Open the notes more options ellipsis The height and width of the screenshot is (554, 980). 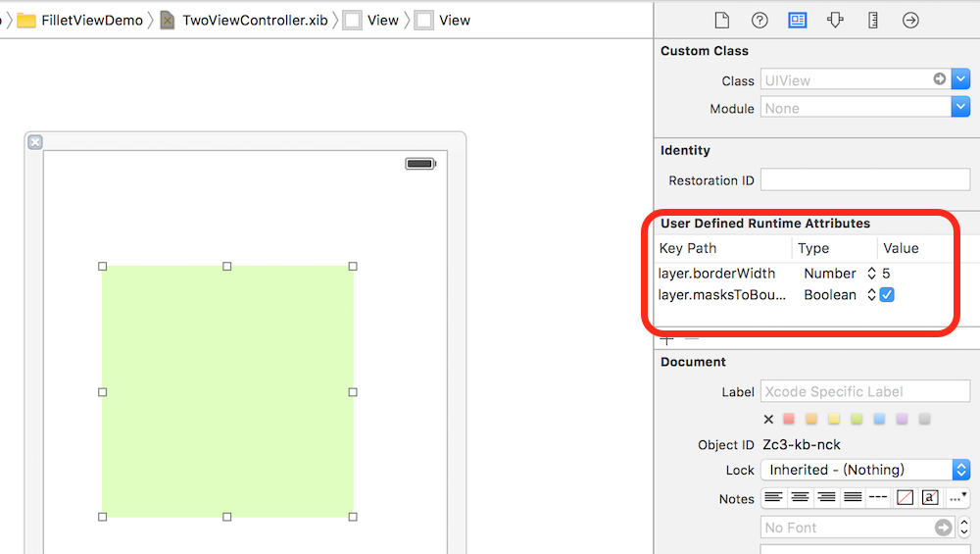point(956,498)
